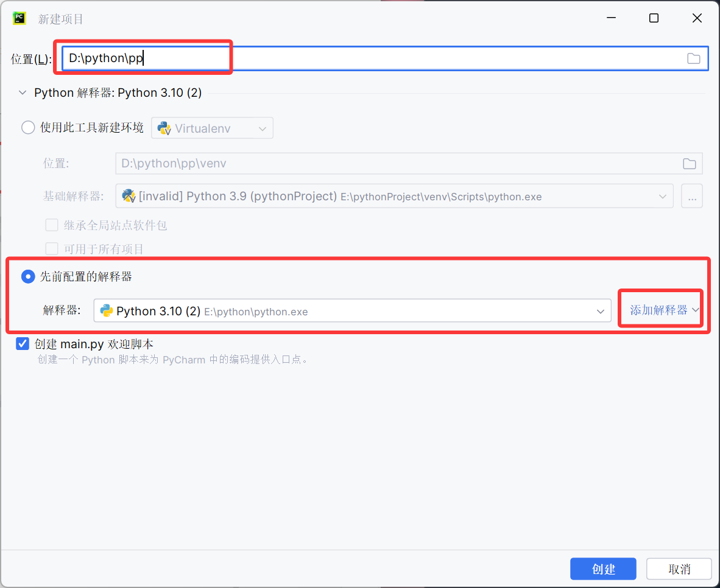Click the main.py description hint text

click(x=172, y=359)
